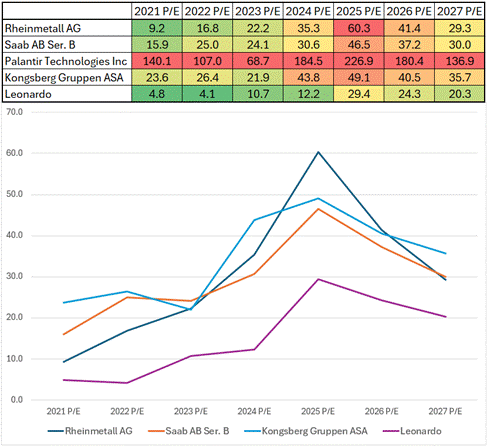487x446 pixels.
Task: Click the Leonardo line peak point at 2025
Action: 318,279
